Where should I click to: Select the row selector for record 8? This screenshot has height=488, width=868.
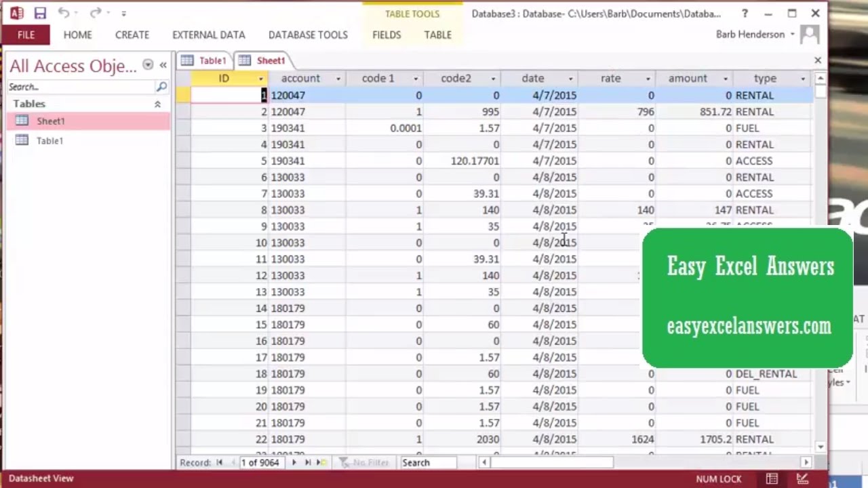point(183,210)
